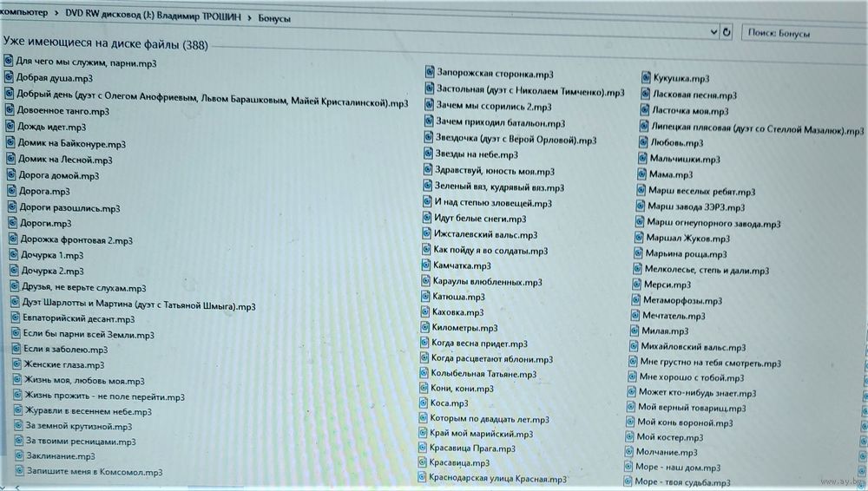
Task: Click the icon of Идут белые снеги.mp3
Action: point(427,218)
